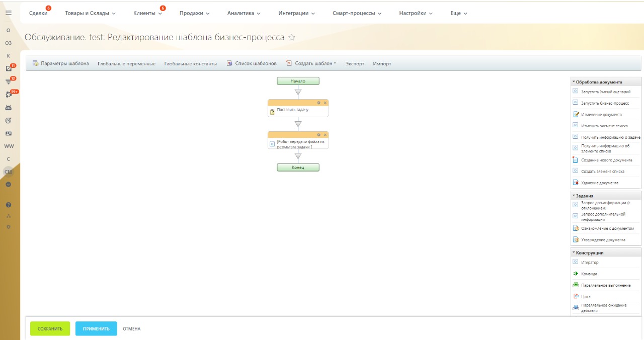The image size is (644, 340).
Task: Select Запрос доп.информации (с отклонением)
Action: [x=606, y=205]
